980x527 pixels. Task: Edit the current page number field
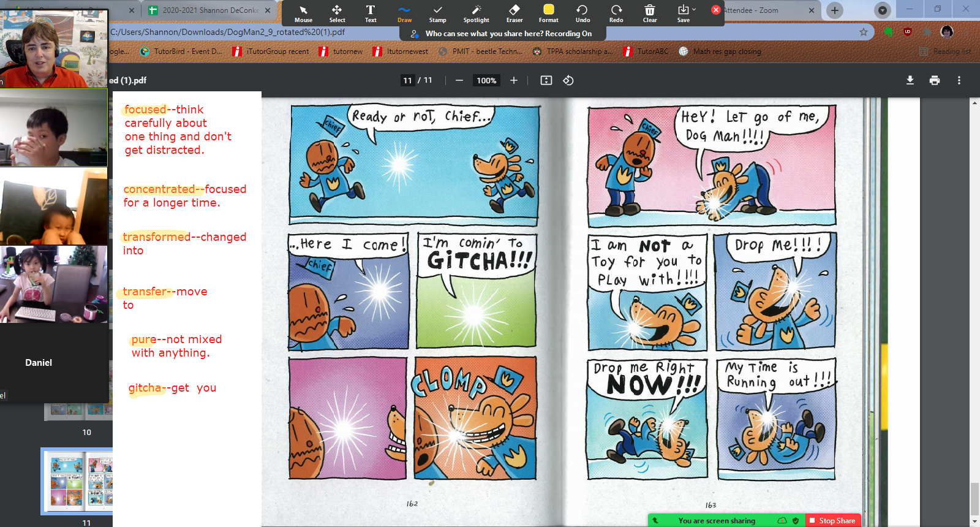pos(407,80)
